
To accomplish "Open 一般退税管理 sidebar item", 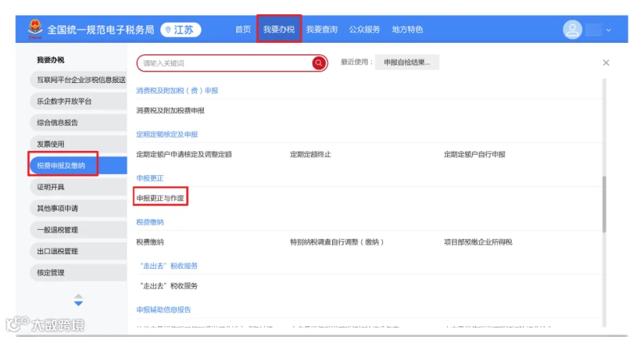I will pyautogui.click(x=79, y=230).
